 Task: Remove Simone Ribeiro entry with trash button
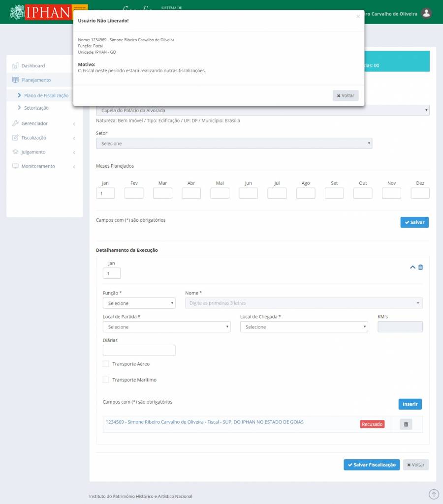pyautogui.click(x=406, y=424)
